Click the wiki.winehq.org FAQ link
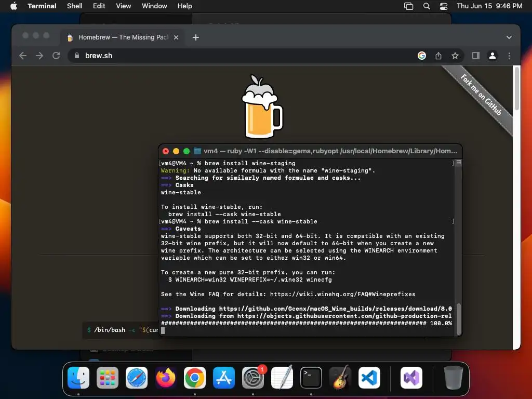The width and height of the screenshot is (532, 399). coord(343,294)
